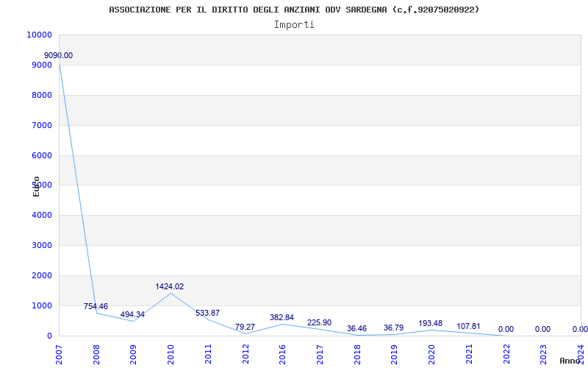The width and height of the screenshot is (588, 368).
Task: Select the Importi subtitle
Action: coord(294,24)
